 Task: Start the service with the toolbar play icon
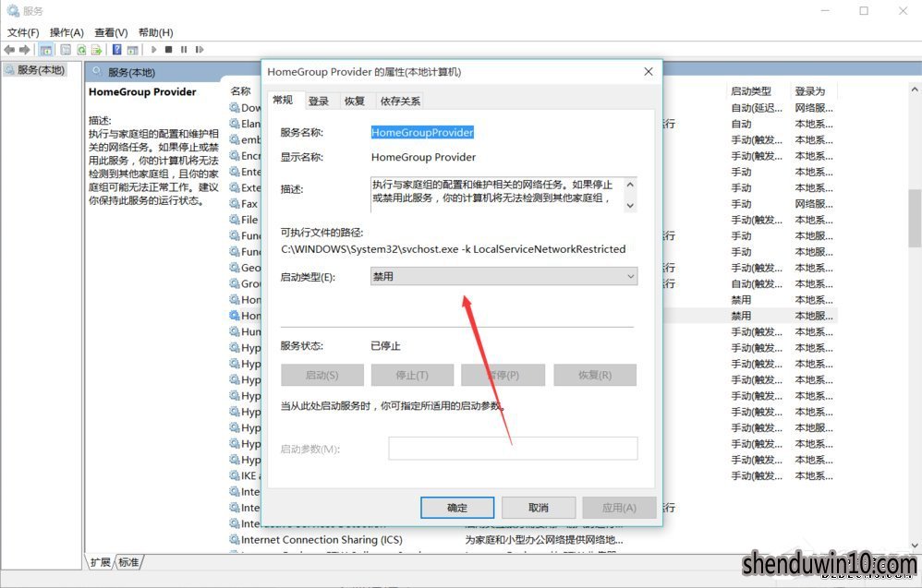154,50
